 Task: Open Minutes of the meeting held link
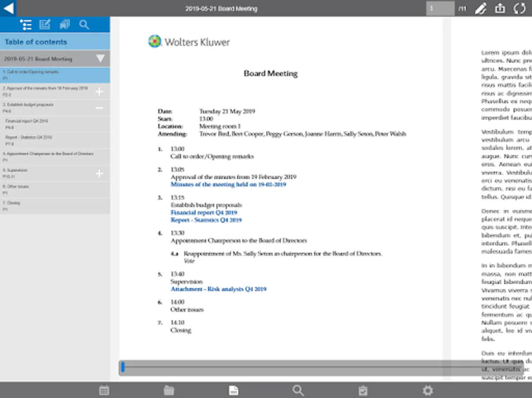pos(228,184)
